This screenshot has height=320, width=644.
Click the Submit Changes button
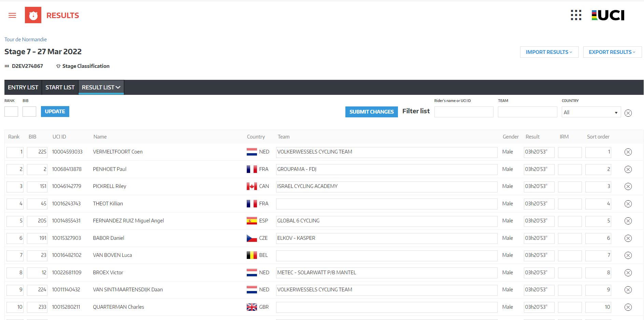tap(371, 112)
